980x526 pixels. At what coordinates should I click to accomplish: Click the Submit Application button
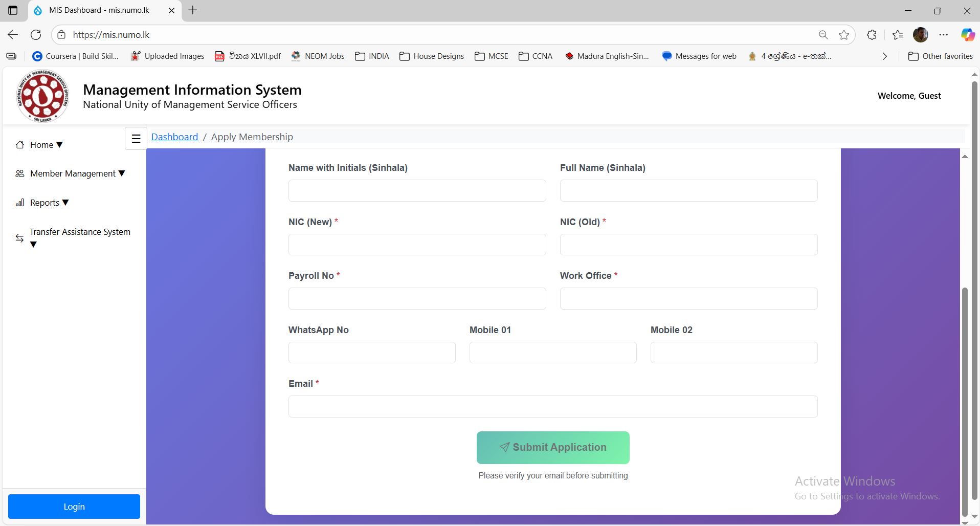[553, 448]
